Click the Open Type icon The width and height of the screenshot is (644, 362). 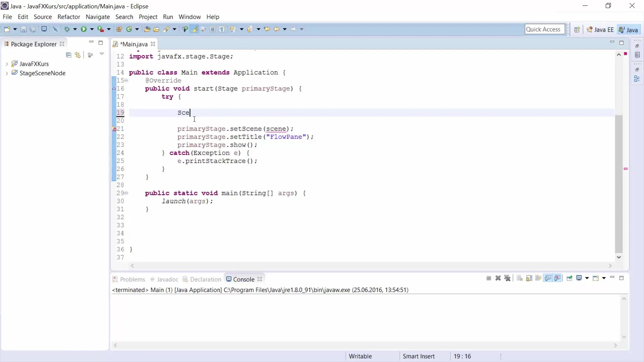pos(147,29)
